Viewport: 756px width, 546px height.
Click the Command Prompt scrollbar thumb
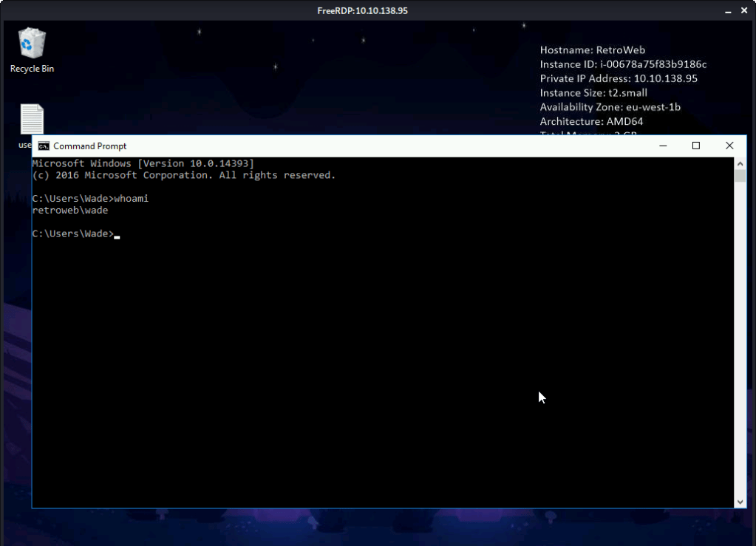tap(740, 176)
